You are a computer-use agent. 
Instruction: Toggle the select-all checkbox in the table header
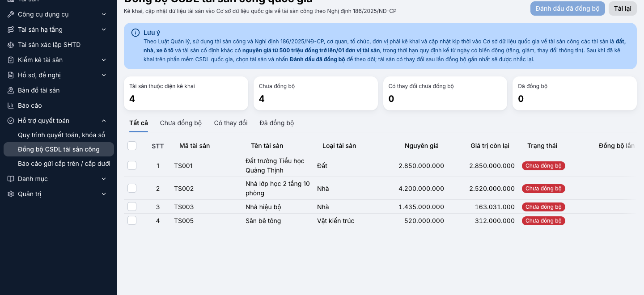(132, 146)
